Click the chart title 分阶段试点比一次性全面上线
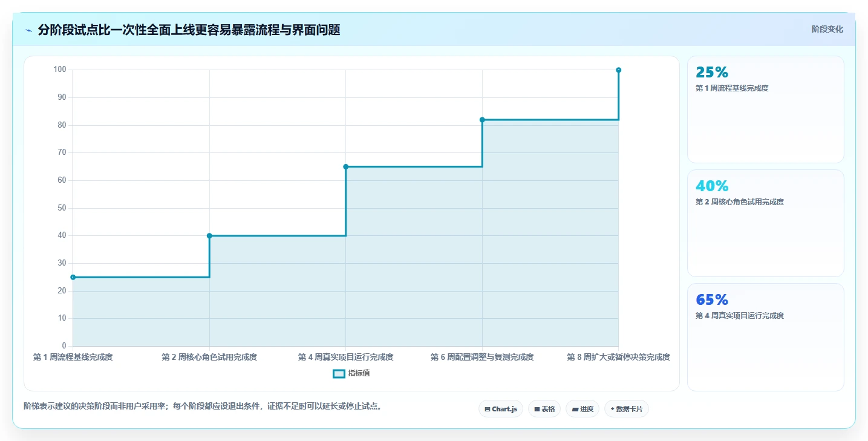The width and height of the screenshot is (868, 441). (x=189, y=30)
